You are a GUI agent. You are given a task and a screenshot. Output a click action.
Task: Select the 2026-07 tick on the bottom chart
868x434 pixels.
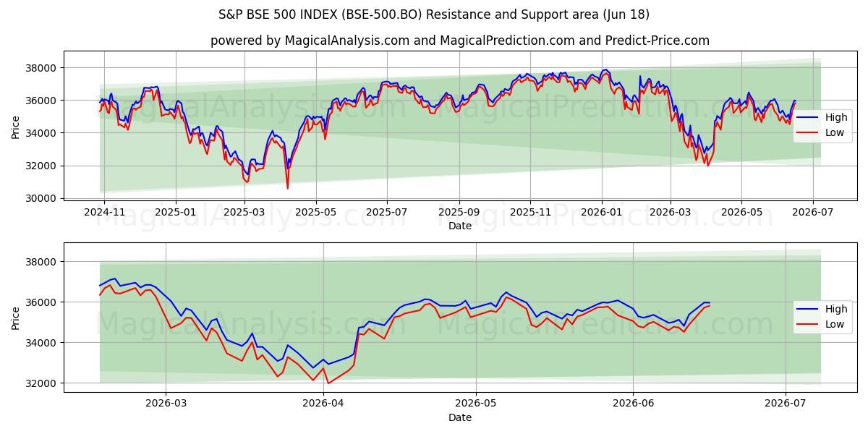point(786,404)
